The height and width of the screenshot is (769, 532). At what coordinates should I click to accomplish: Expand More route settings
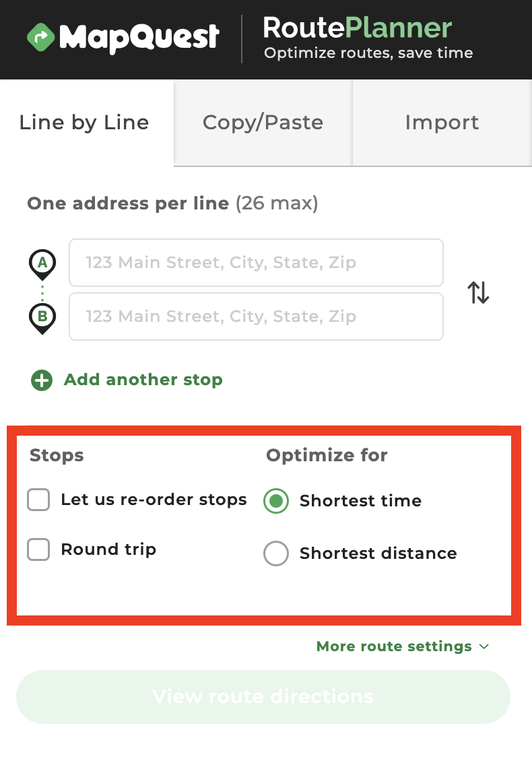394,646
